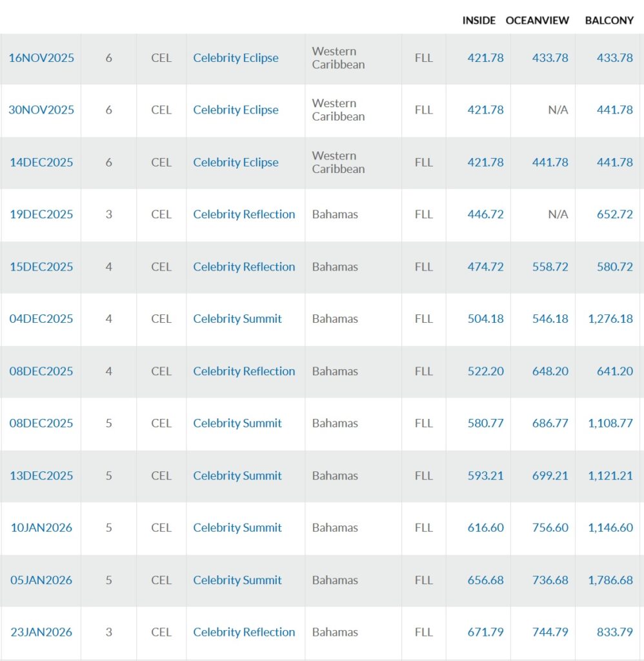Click the 558.72 oceanview price
The height and width of the screenshot is (661, 644).
click(x=550, y=267)
